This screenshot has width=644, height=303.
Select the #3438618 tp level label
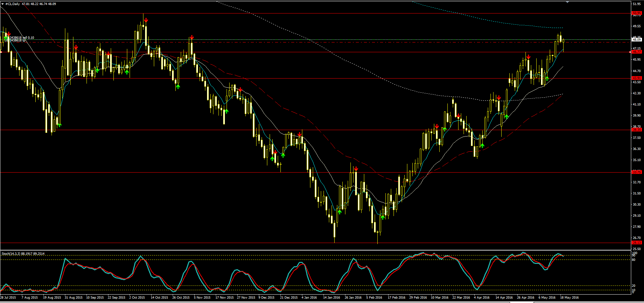pos(15,40)
